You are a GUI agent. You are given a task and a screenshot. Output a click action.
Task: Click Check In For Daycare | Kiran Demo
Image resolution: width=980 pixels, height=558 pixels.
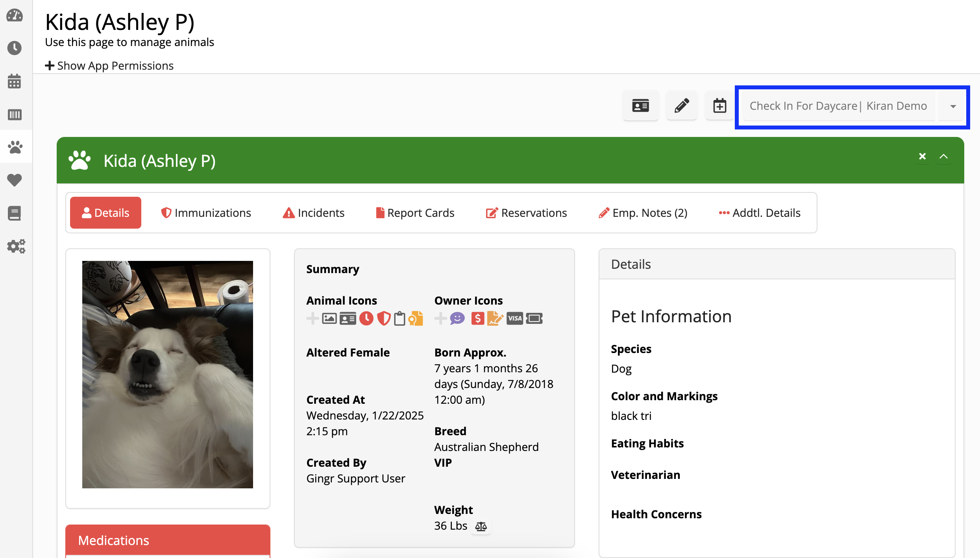[838, 106]
